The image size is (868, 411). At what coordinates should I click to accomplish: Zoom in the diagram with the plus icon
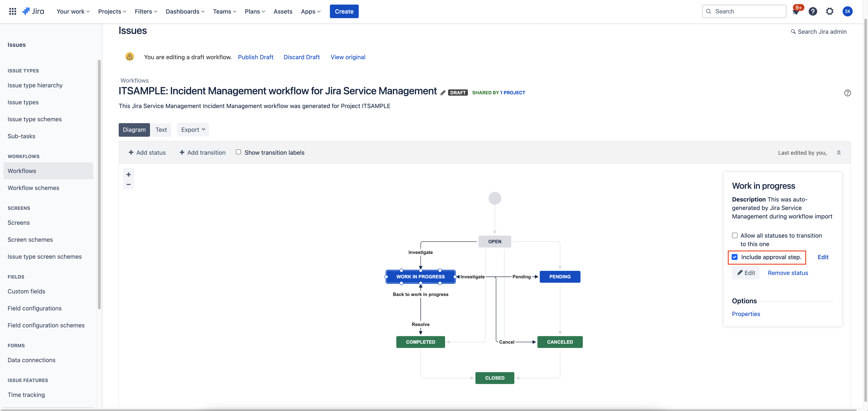tap(128, 174)
